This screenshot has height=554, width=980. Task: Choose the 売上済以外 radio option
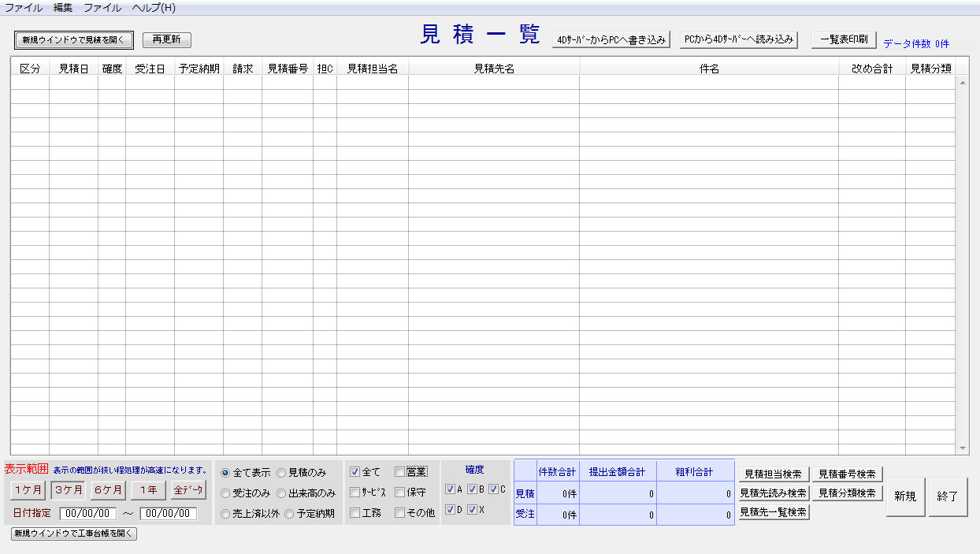(x=226, y=514)
